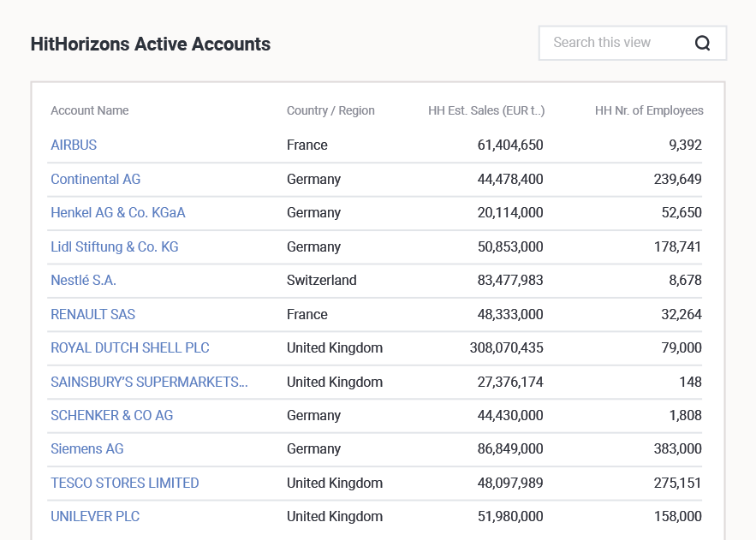Select the SCHENKER & CO AG link

112,415
